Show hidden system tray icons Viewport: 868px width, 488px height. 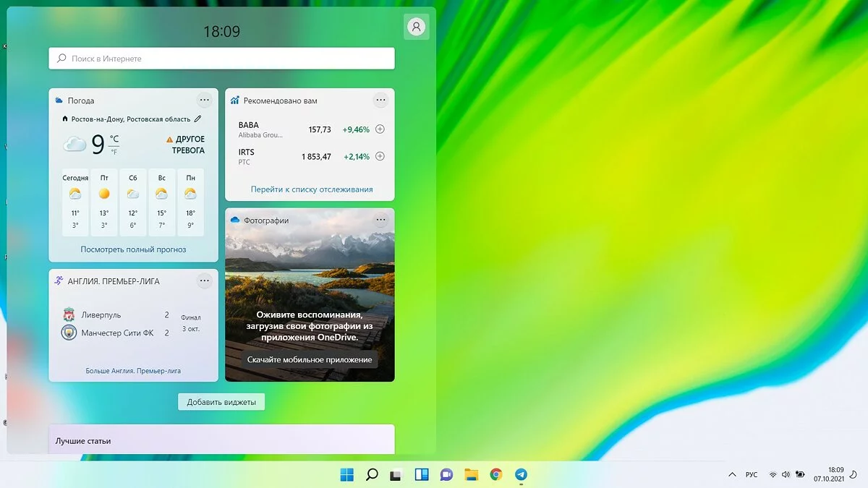point(731,474)
